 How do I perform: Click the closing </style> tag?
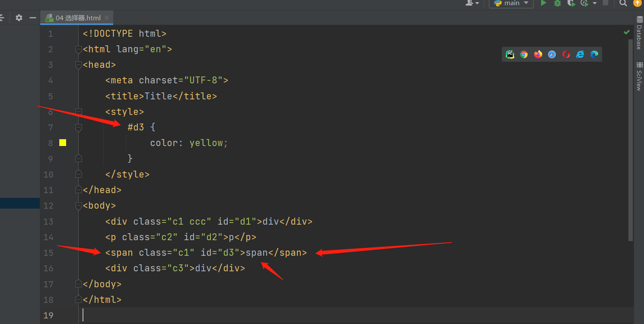[x=128, y=175]
